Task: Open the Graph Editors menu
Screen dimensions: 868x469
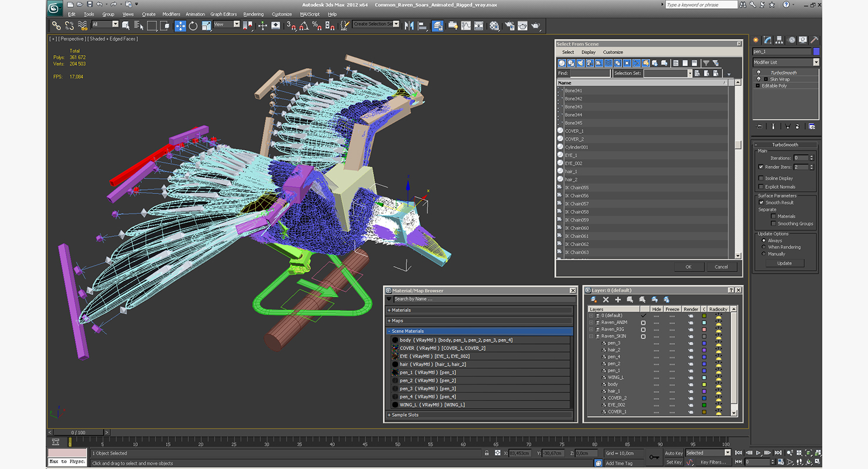Action: click(223, 14)
